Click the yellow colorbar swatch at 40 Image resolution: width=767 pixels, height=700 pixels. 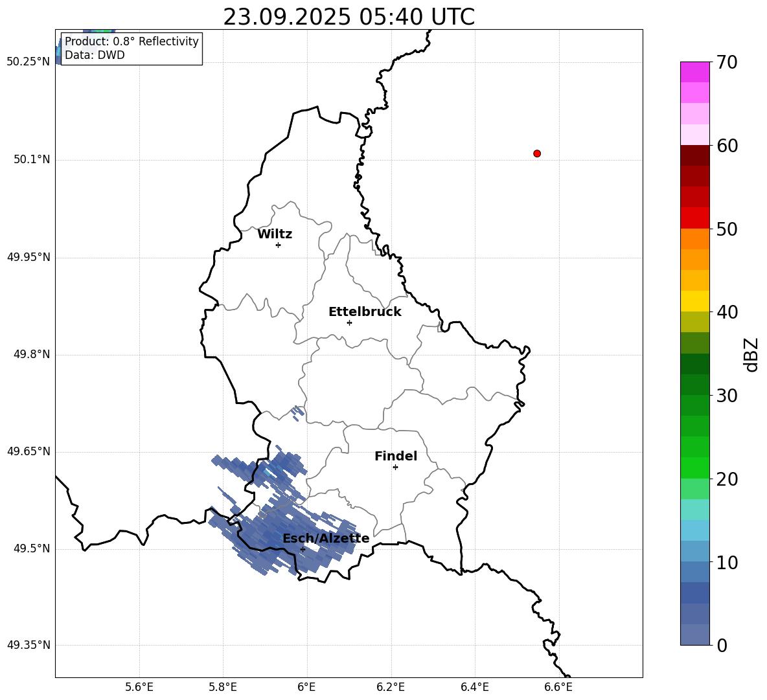694,301
